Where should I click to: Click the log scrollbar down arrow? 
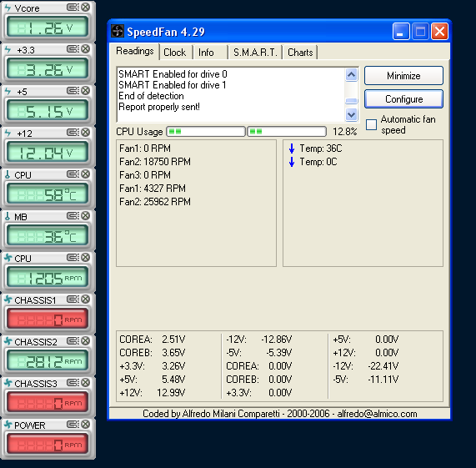pos(351,114)
